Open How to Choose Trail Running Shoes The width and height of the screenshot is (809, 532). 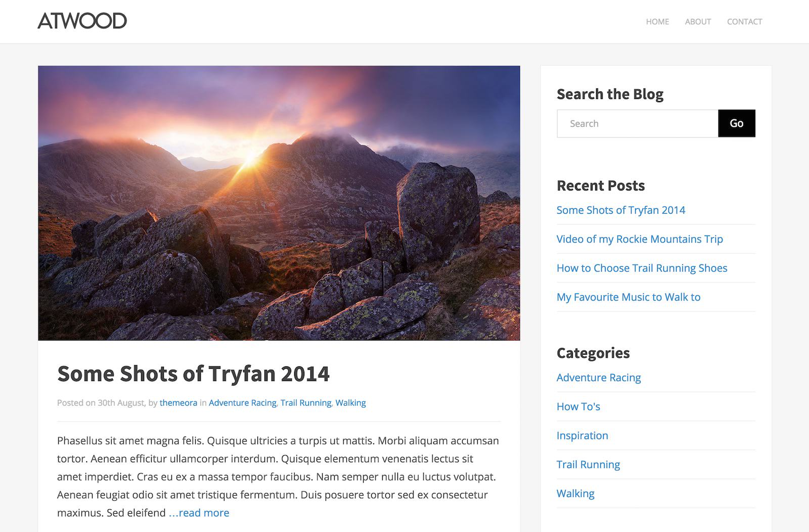click(x=642, y=268)
